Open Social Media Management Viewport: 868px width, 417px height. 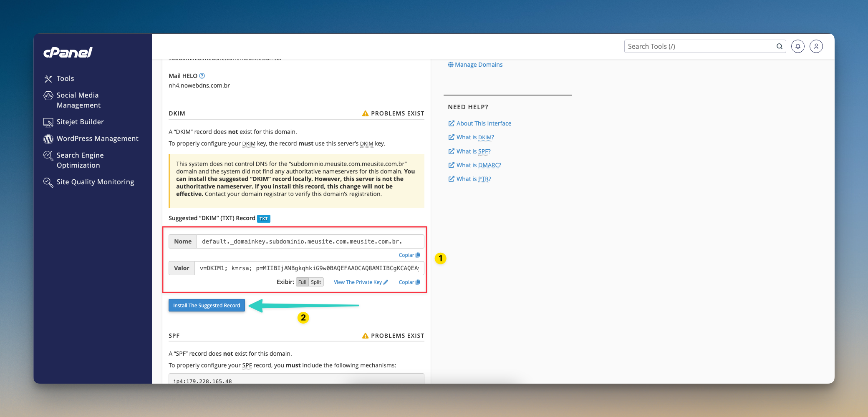pos(78,100)
